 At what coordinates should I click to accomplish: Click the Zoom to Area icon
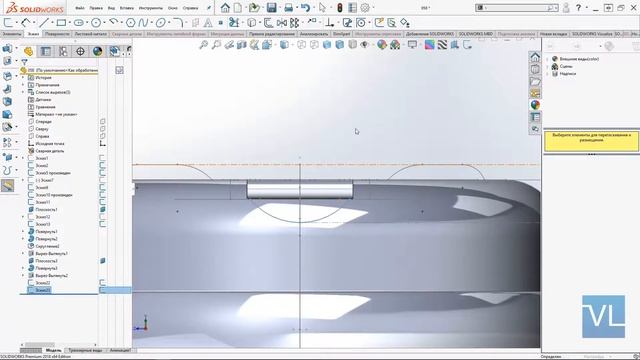coord(216,45)
